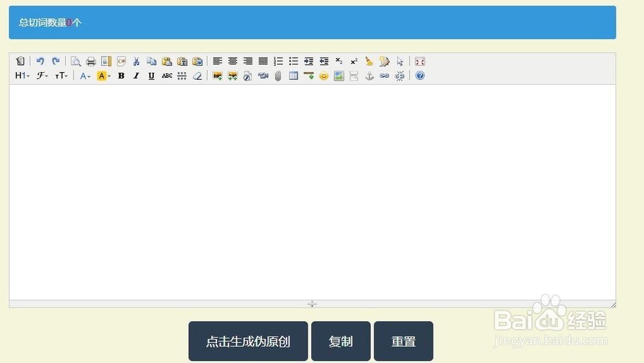Insert a Flash object
Viewport: 644px width, 363px height.
pos(248,75)
